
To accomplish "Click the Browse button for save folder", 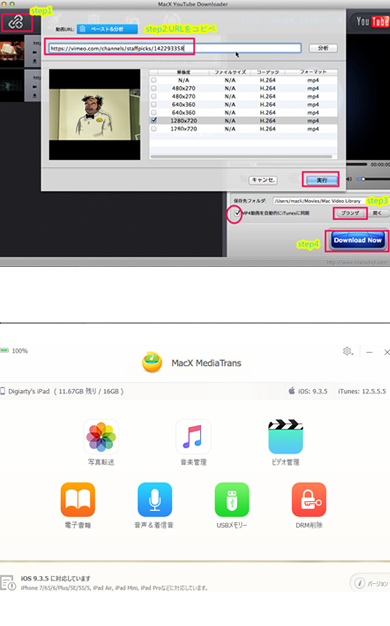I will pos(350,213).
